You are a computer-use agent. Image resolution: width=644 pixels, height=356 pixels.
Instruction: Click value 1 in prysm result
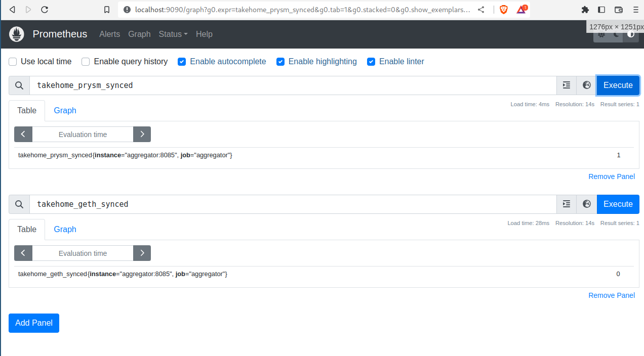619,155
